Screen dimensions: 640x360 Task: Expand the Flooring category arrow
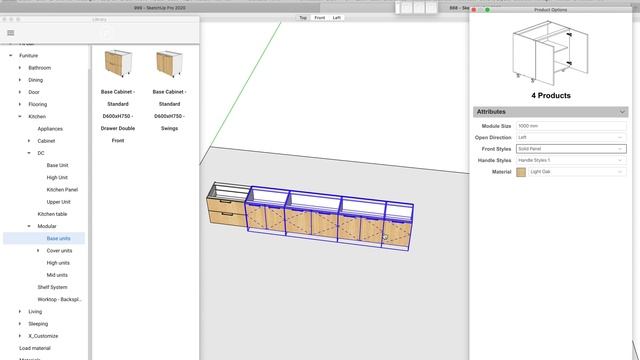[x=20, y=104]
